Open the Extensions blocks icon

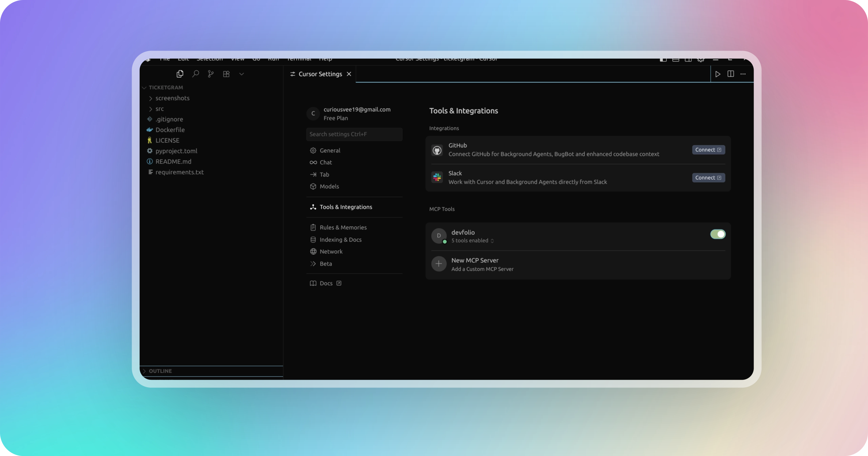coord(226,74)
